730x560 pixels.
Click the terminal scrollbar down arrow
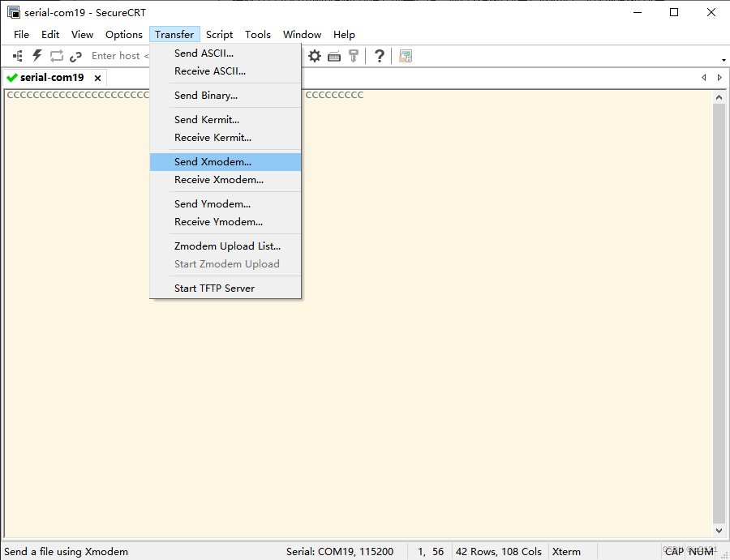point(719,531)
